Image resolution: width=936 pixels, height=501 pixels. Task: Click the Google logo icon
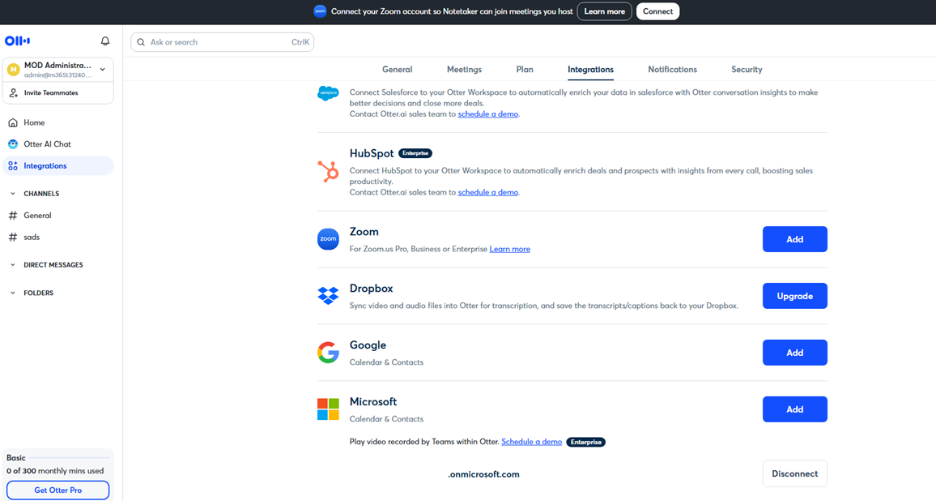tap(328, 352)
